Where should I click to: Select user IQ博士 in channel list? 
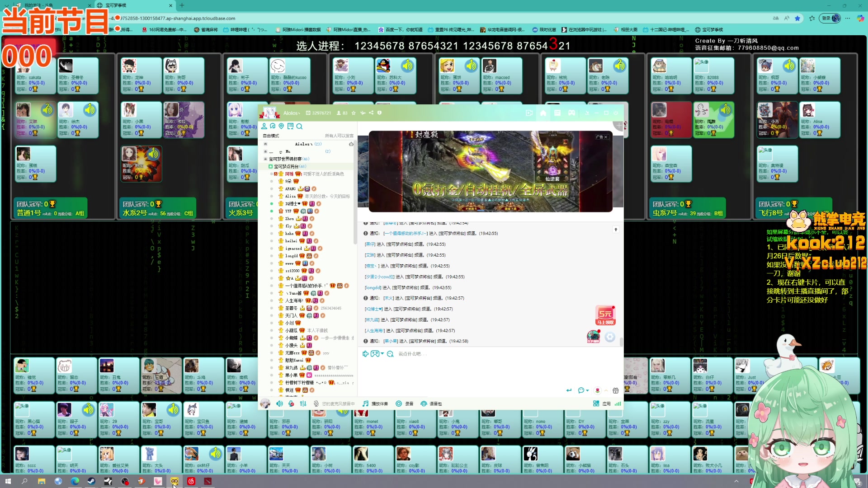coord(293,204)
